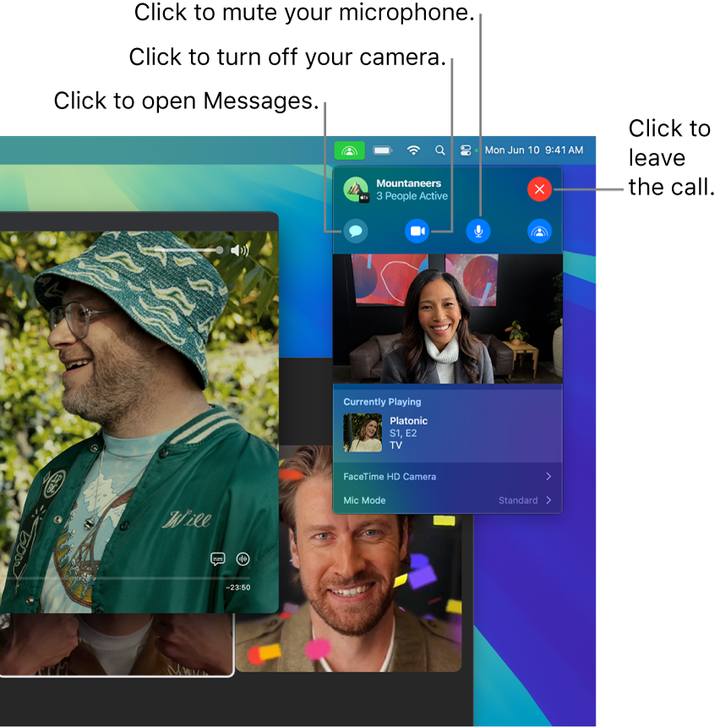Open Spotlight search magnifier in menu bar

coord(440,150)
